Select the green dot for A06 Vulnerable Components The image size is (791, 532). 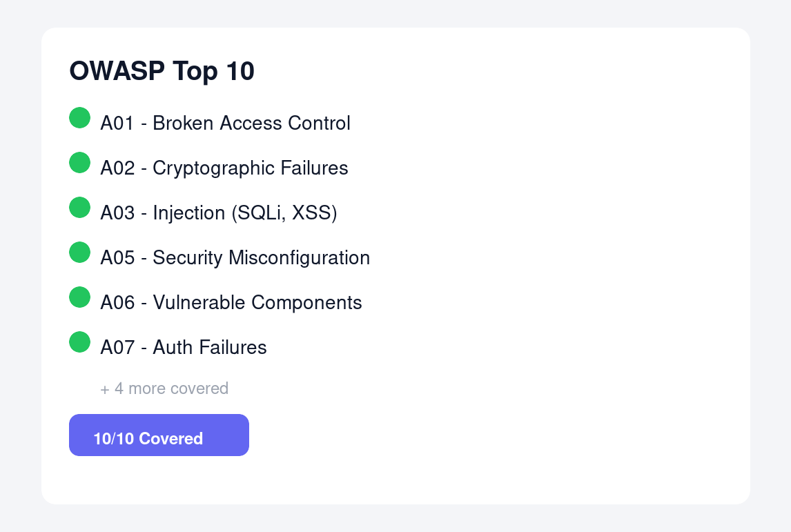[x=79, y=297]
